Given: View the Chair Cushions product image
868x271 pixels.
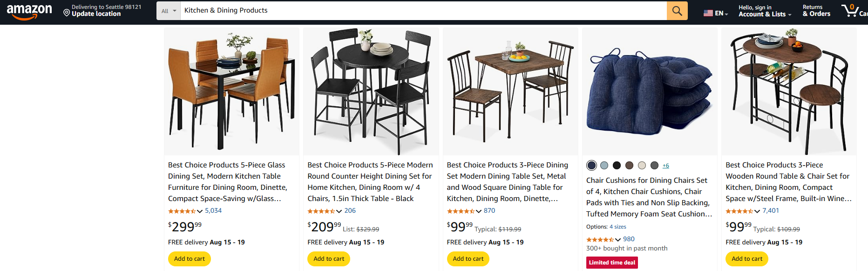Looking at the screenshot, I should click(650, 91).
